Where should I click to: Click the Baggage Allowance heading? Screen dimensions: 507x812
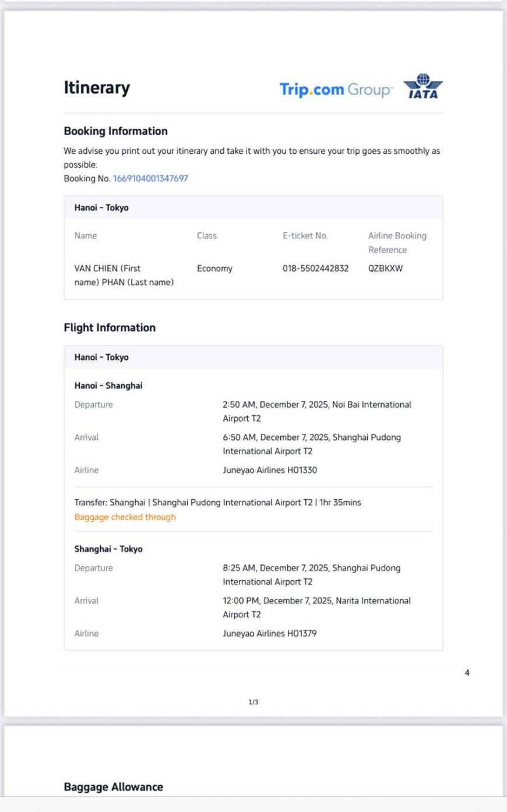[x=113, y=787]
